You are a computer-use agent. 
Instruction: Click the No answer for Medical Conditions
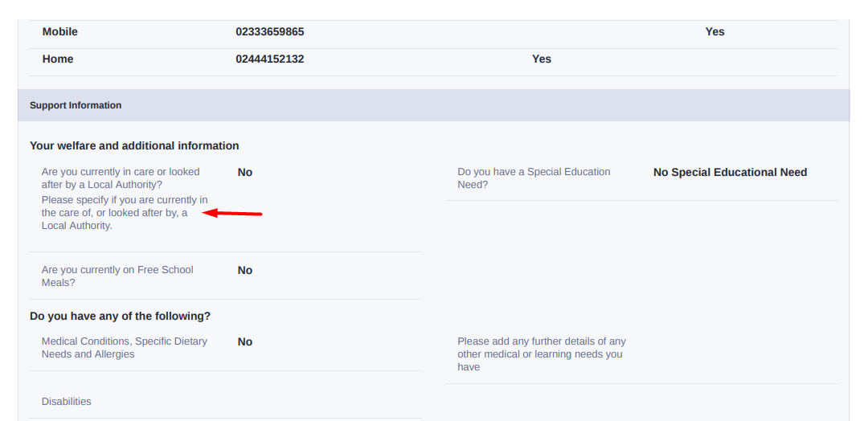click(245, 342)
